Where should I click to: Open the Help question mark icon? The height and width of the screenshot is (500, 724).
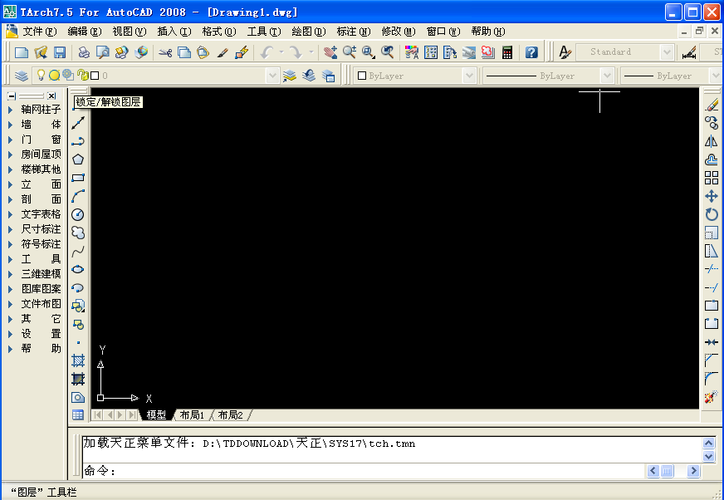tap(531, 52)
